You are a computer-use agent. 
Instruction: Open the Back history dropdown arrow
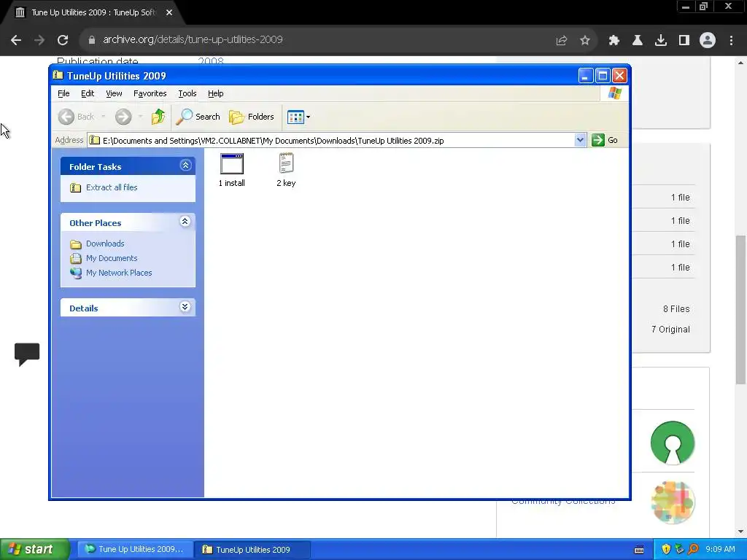104,117
